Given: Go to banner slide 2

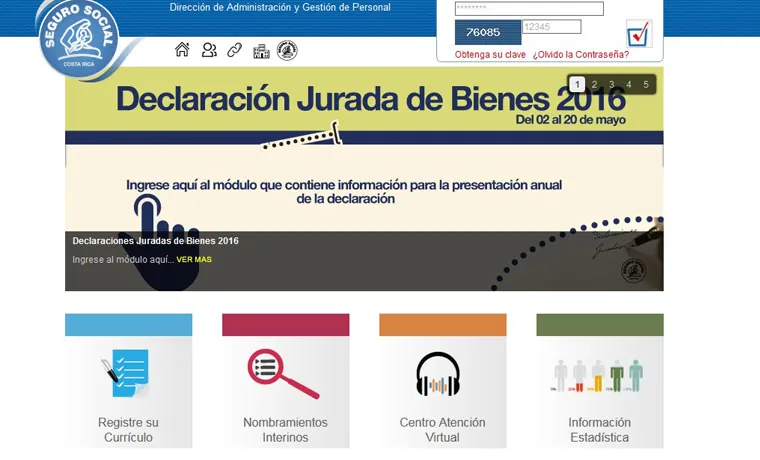Looking at the screenshot, I should pyautogui.click(x=594, y=84).
